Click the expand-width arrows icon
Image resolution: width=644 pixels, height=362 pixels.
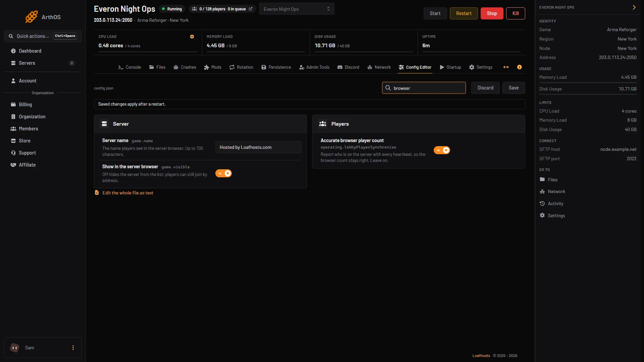point(506,67)
